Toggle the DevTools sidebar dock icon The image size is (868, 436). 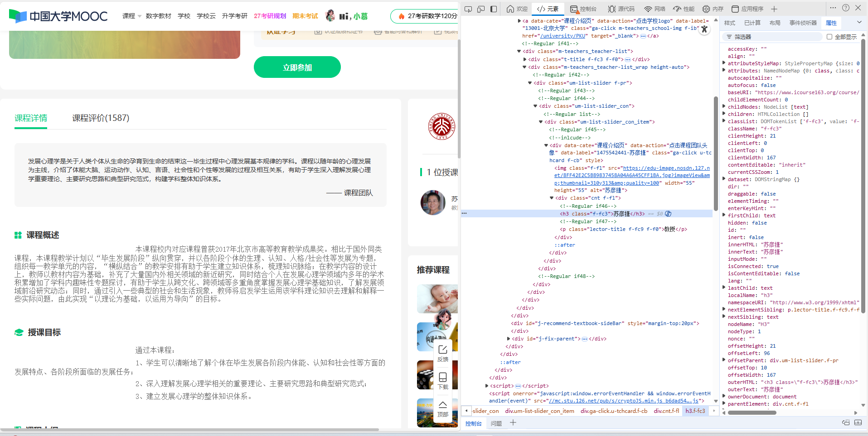click(494, 9)
